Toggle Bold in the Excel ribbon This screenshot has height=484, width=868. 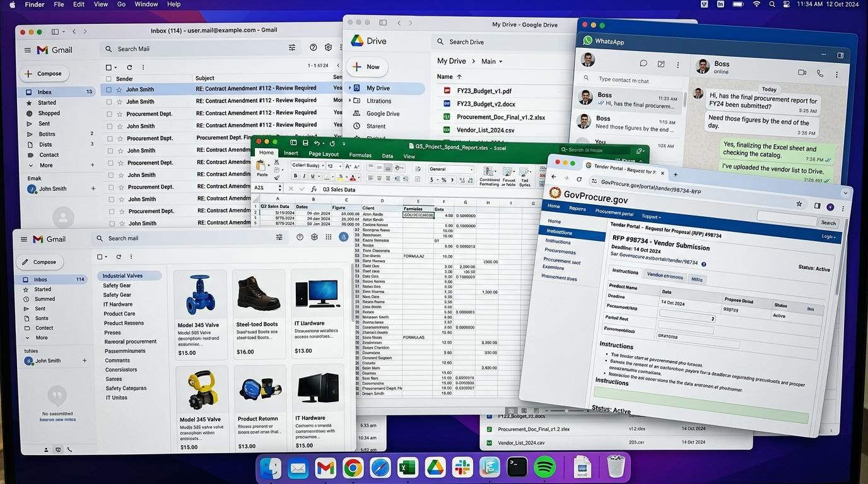[x=295, y=176]
